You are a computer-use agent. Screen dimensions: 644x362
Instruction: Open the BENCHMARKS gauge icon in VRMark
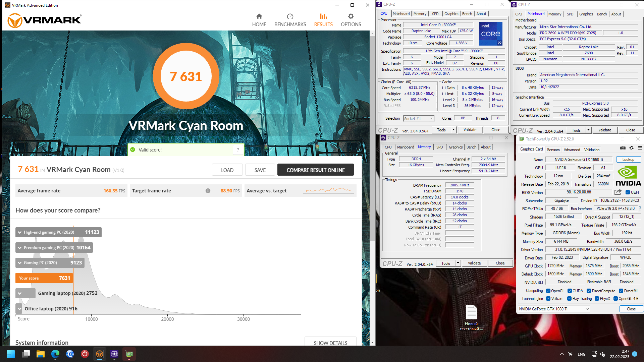290,16
